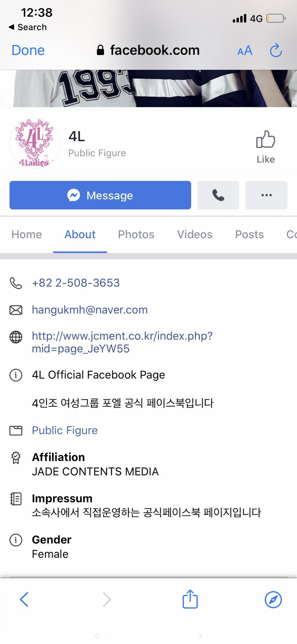Open the jcment.co.kr website link
Image resolution: width=297 pixels, height=644 pixels.
[122, 342]
